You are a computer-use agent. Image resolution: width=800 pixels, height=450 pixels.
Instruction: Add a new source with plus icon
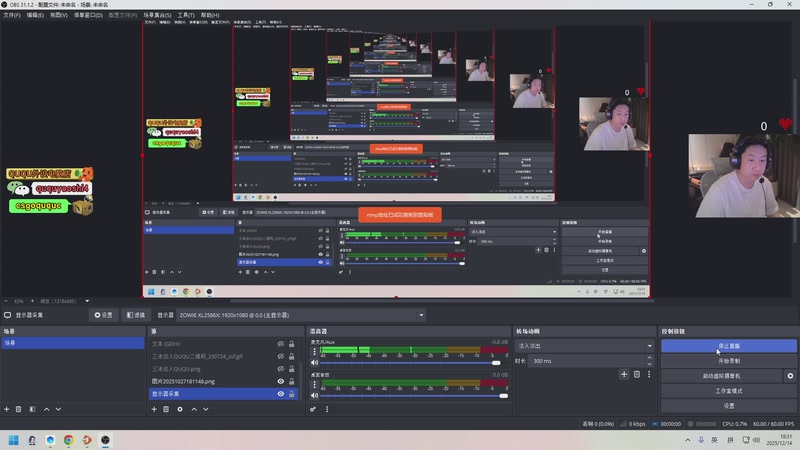point(154,409)
